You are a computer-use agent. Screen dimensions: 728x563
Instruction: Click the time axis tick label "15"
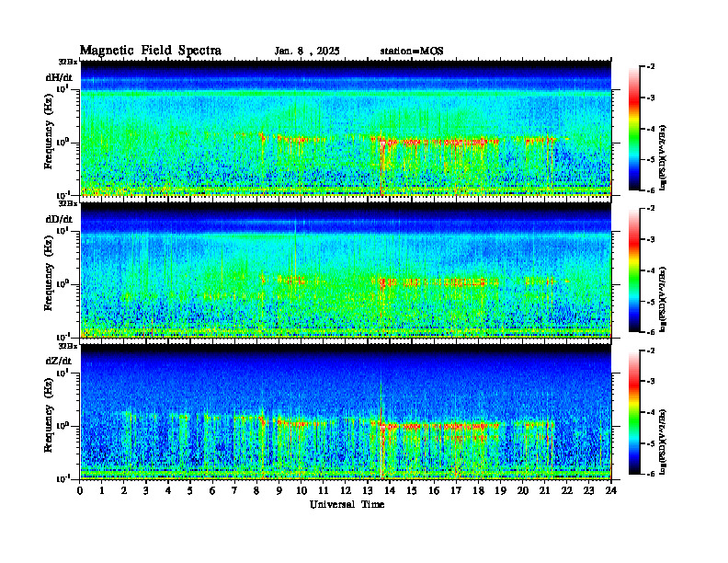412,491
